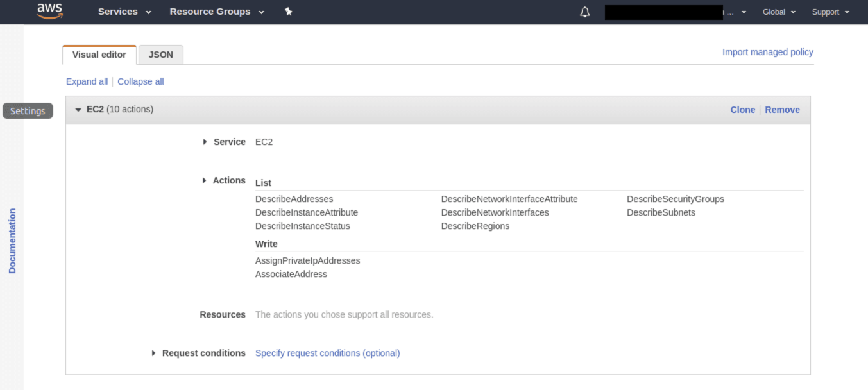868x390 pixels.
Task: Expand the Service row triangle
Action: pyautogui.click(x=205, y=142)
